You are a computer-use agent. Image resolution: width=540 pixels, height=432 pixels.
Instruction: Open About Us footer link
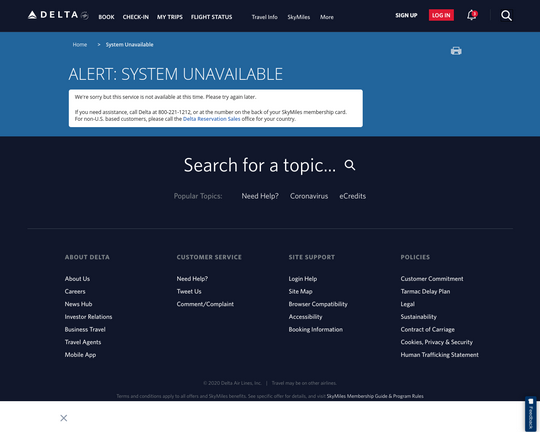point(77,279)
